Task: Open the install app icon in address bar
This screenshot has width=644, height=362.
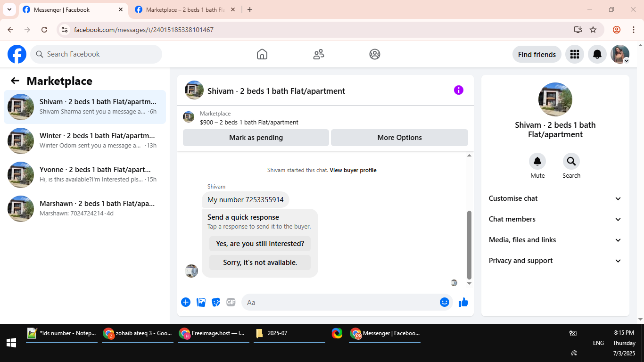Action: click(578, 30)
